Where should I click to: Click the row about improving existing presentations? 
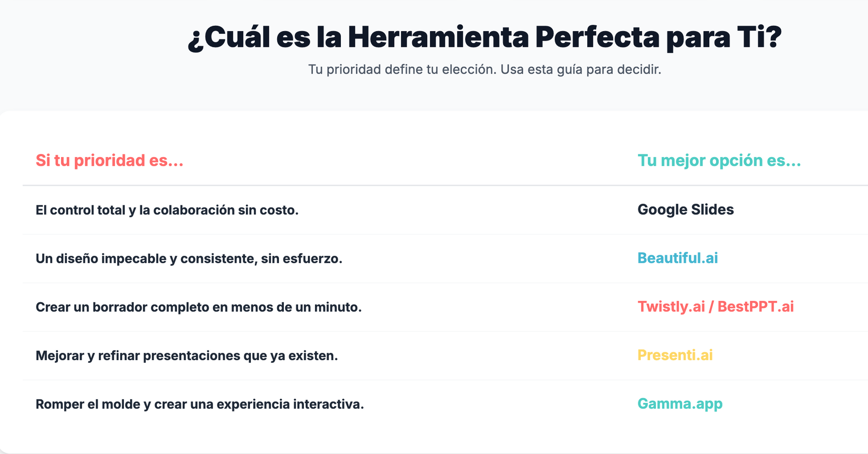coord(445,356)
